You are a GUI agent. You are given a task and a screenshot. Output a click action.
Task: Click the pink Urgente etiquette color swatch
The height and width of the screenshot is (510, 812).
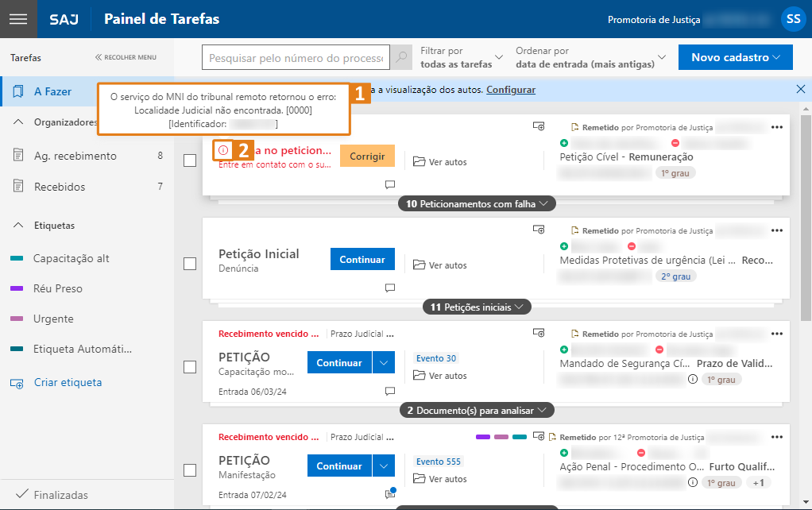coord(17,317)
